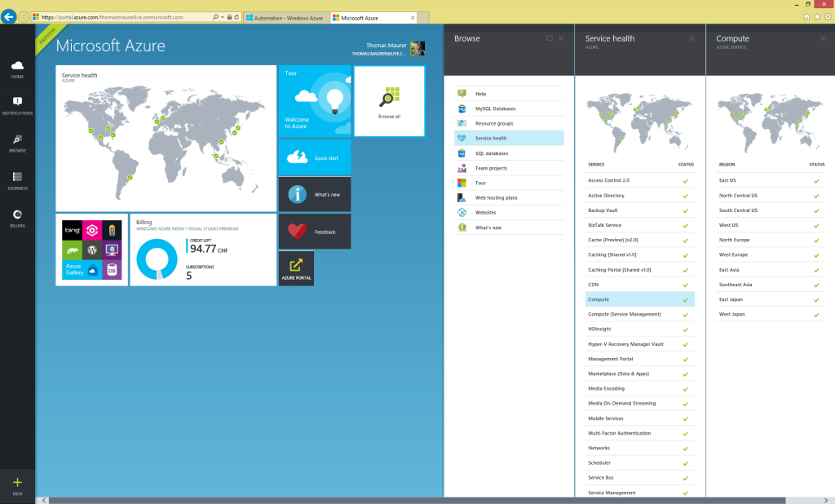Click the Thomas Maurer account name
Viewport: 835px width, 504px height.
tap(386, 46)
